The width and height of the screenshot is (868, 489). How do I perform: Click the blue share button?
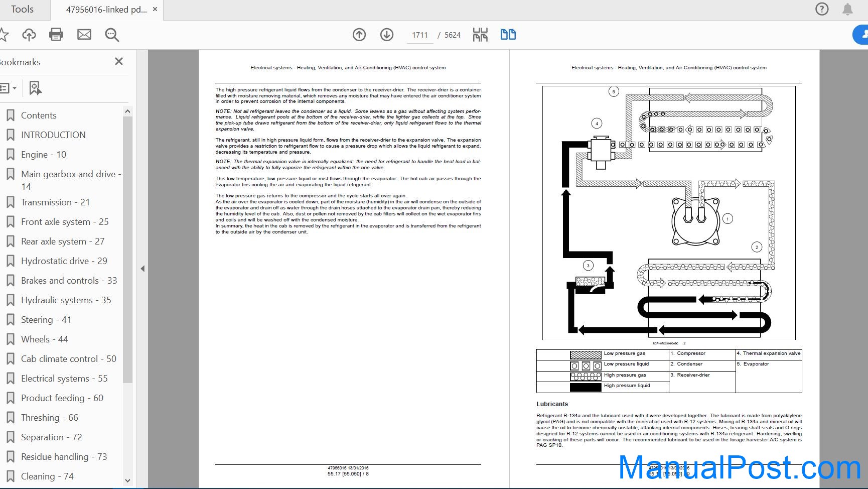pyautogui.click(x=860, y=35)
